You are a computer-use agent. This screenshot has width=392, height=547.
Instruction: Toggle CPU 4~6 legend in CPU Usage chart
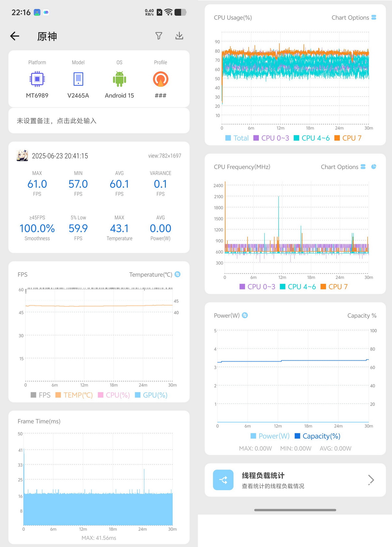[312, 138]
